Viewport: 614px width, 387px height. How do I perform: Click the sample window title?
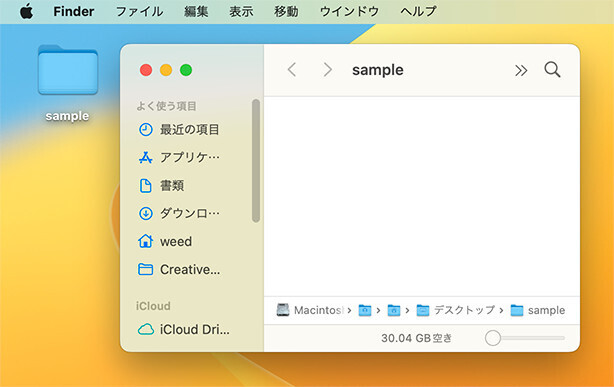click(377, 70)
